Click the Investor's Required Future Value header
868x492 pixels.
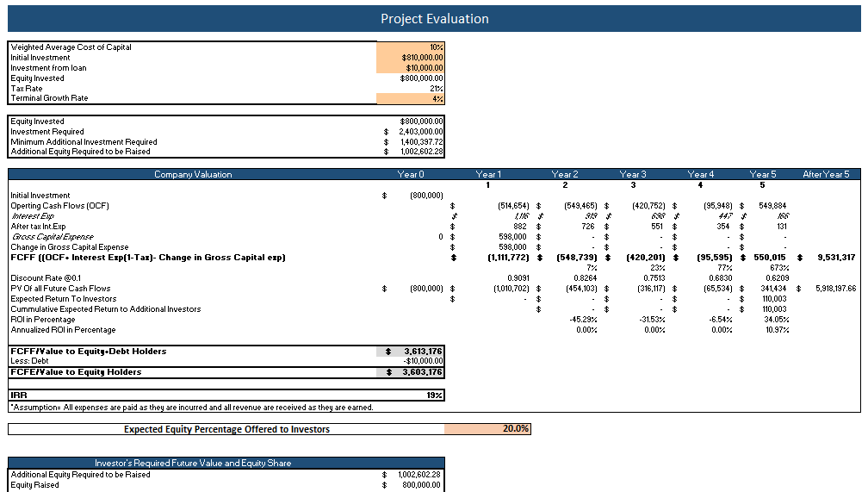(192, 464)
